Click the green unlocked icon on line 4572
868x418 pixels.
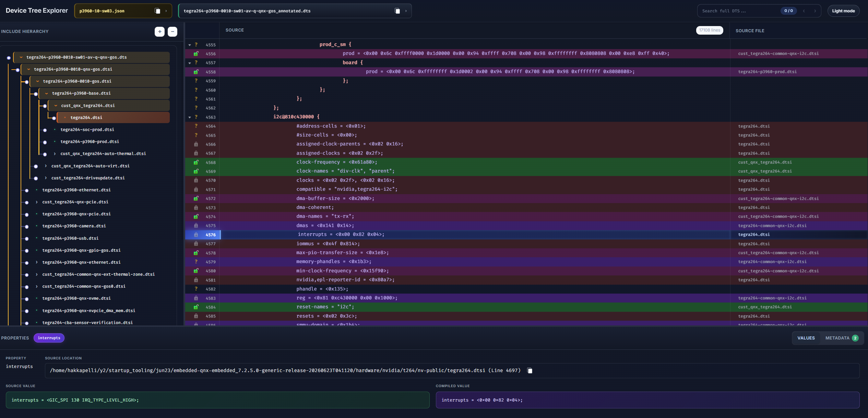pyautogui.click(x=196, y=199)
